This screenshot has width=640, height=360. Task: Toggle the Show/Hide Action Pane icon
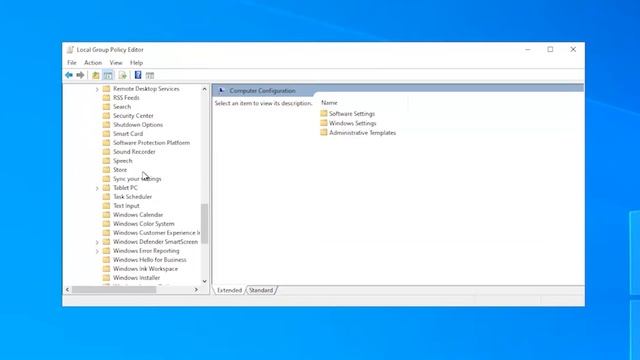(150, 75)
